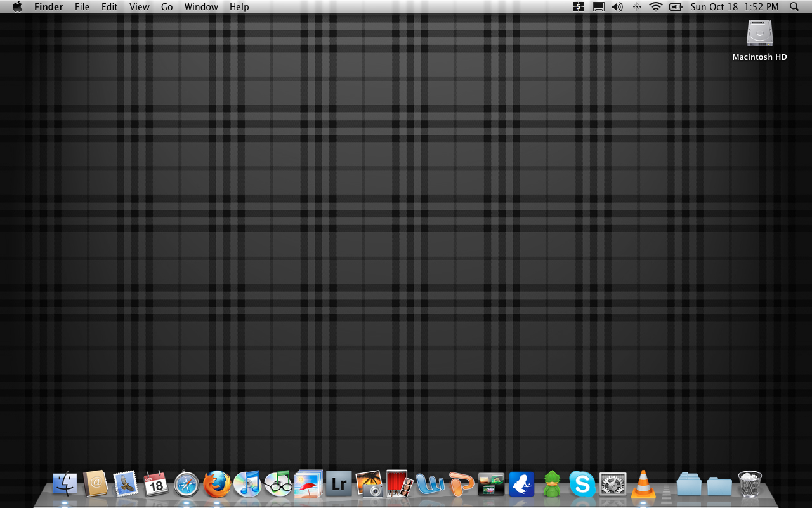Open Microsoft Word from the Dock
812x508 pixels.
click(430, 485)
